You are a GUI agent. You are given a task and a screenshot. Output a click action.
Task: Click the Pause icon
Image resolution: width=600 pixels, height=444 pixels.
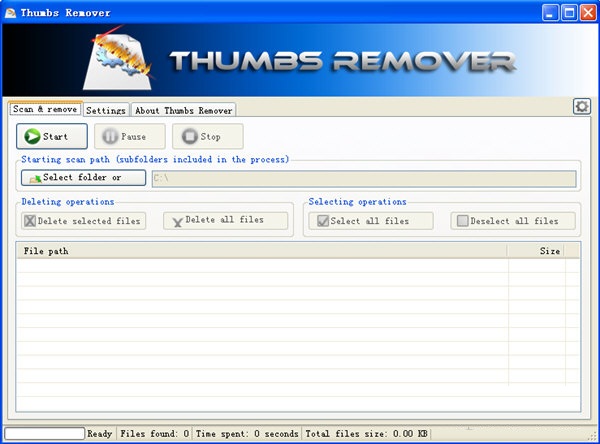(x=110, y=136)
